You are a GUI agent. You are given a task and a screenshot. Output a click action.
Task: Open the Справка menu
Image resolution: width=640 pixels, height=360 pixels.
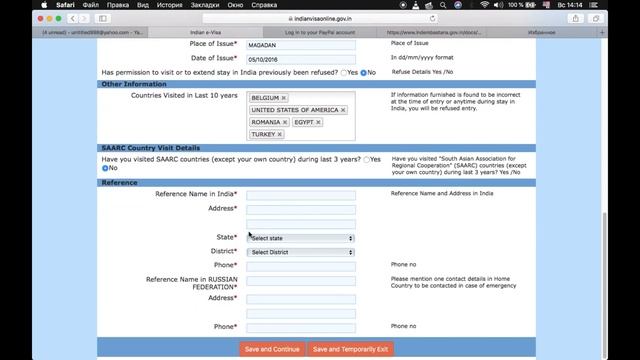click(264, 5)
